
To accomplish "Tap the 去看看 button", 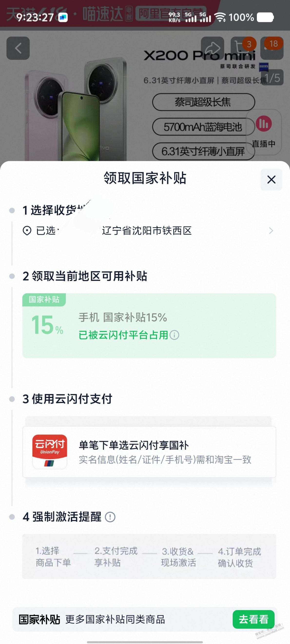I will click(253, 619).
